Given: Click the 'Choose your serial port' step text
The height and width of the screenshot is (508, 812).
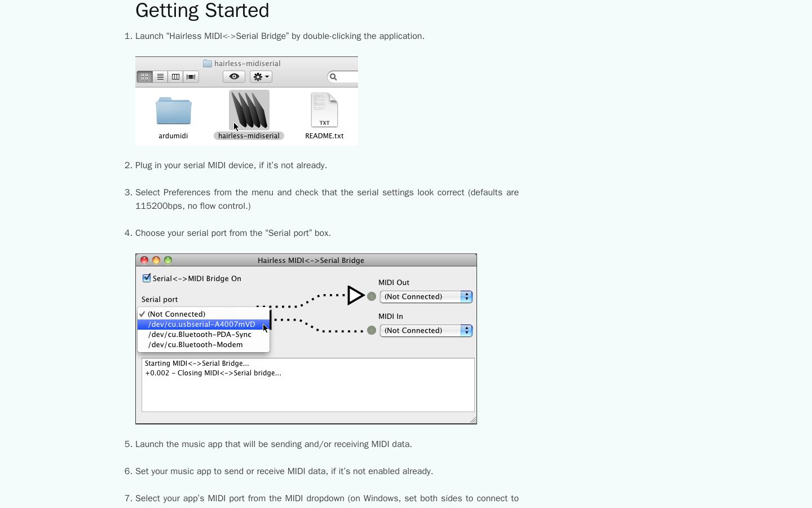Looking at the screenshot, I should pos(233,233).
